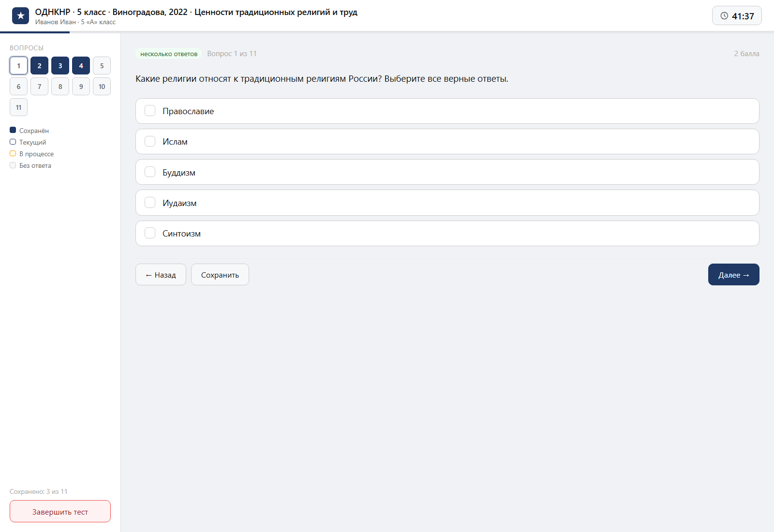This screenshot has height=532, width=774.
Task: Click the star logo icon in header
Action: pos(20,16)
